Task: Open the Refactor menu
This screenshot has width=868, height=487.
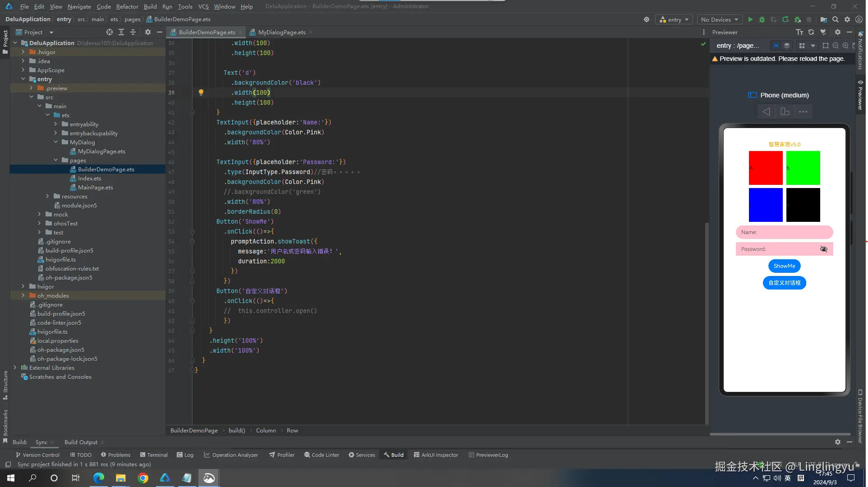Action: [127, 6]
